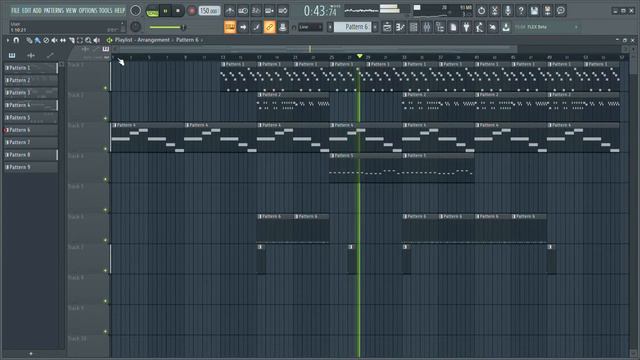This screenshot has height=360, width=640.
Task: Toggle the playlist magnet snap icon
Action: click(x=16, y=40)
